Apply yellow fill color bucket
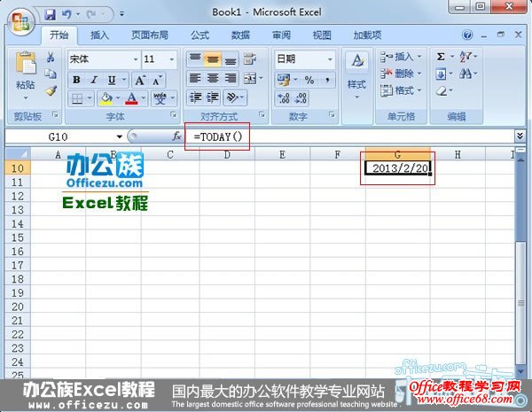Image resolution: width=532 pixels, height=412 pixels. (106, 98)
